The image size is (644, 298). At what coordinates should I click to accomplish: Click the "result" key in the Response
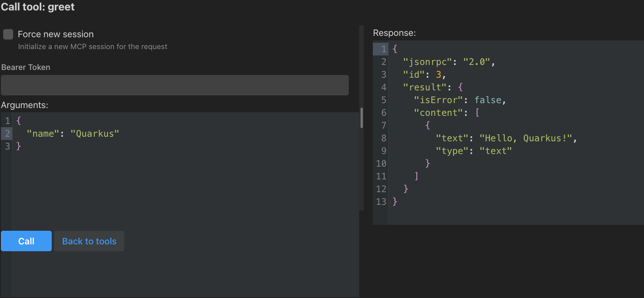tap(425, 87)
